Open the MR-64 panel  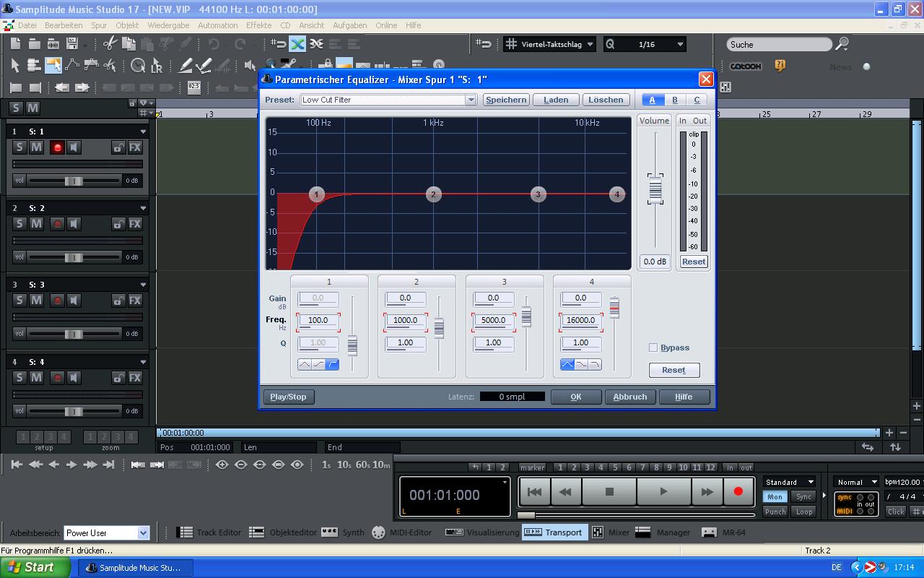pos(724,532)
